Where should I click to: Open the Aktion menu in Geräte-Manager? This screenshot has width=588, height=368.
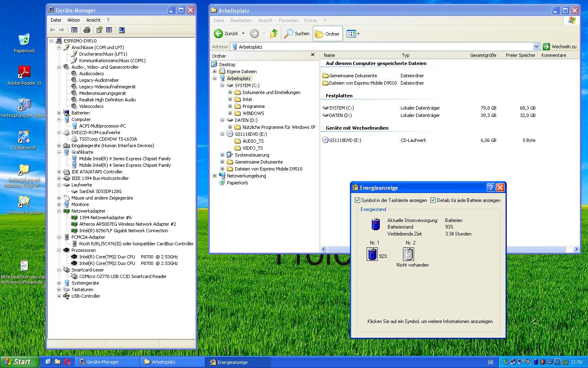tap(73, 20)
